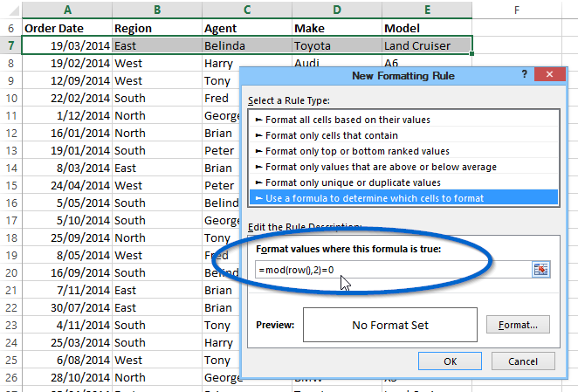Screen dimensions: 578x392
Task: Click the select-all corner triangle
Action: [14, 10]
